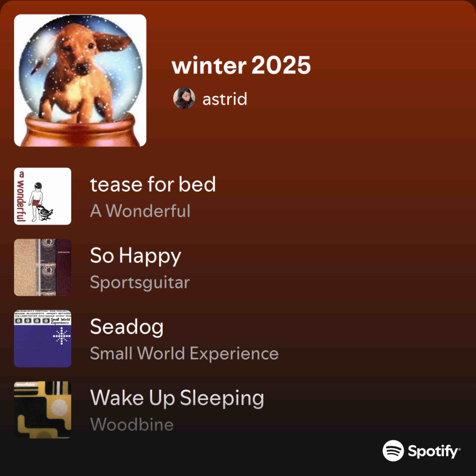Image resolution: width=476 pixels, height=476 pixels.
Task: Visit the astrid username link
Action: click(225, 99)
